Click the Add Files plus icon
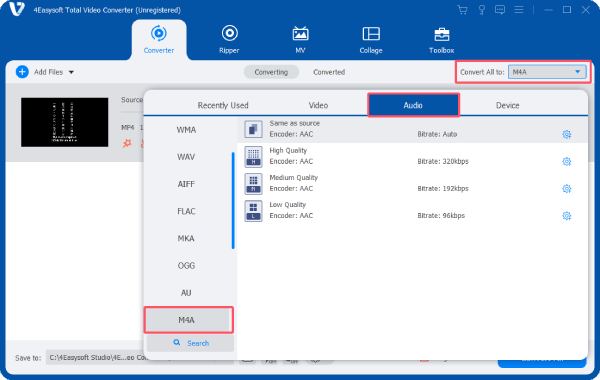Screen dimensions: 600x380 22,72
